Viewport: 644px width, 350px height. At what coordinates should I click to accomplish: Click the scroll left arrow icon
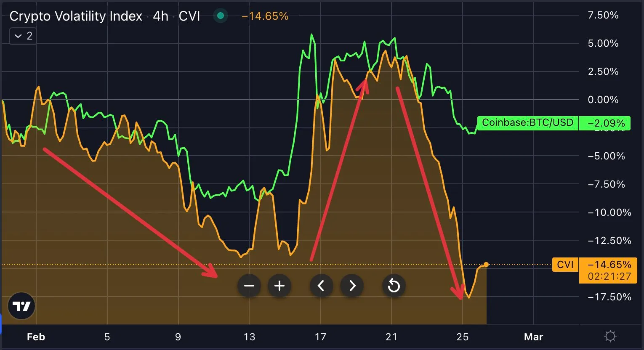tap(322, 286)
